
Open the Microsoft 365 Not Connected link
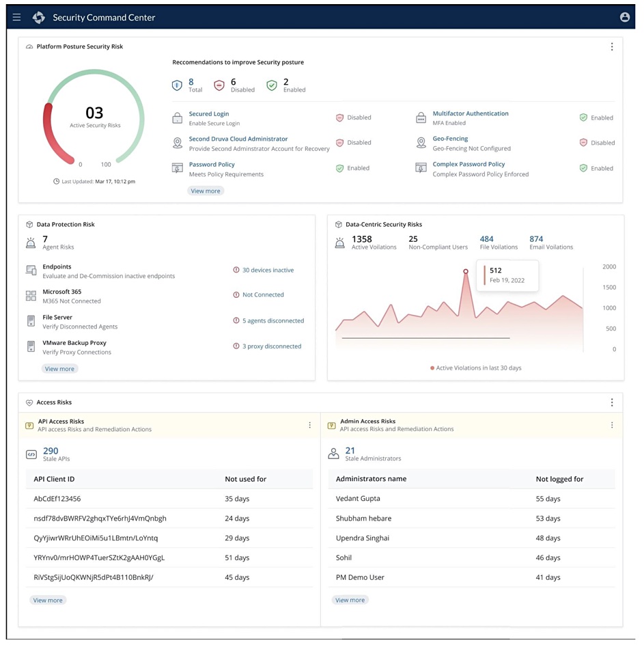pos(263,294)
